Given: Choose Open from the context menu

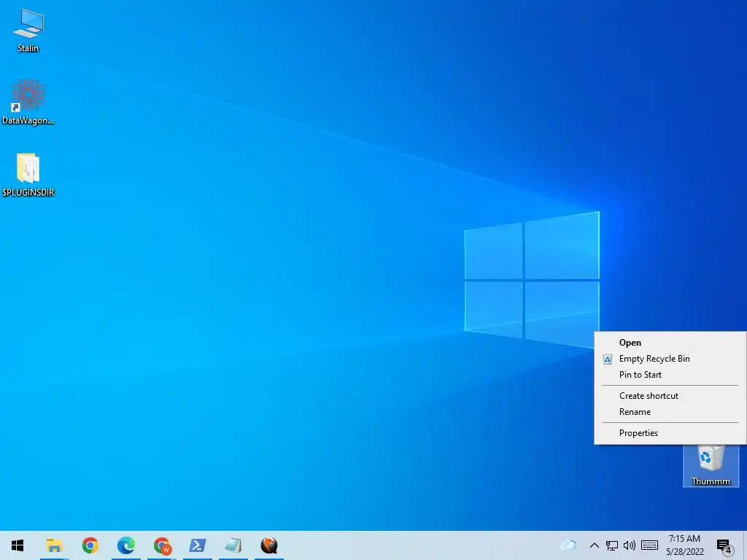Looking at the screenshot, I should (670, 343).
